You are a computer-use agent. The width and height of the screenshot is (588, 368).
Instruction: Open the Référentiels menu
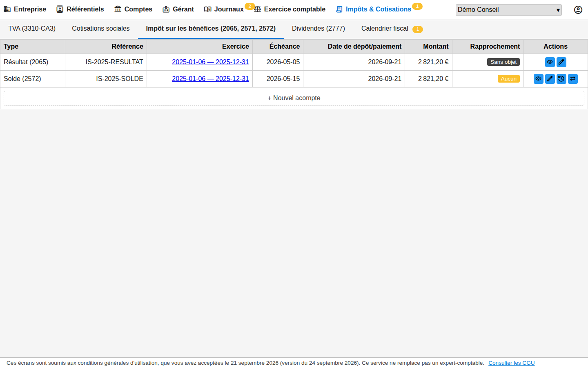(x=80, y=9)
